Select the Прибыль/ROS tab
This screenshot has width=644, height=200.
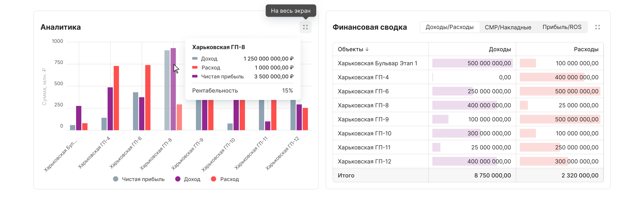[x=561, y=27]
